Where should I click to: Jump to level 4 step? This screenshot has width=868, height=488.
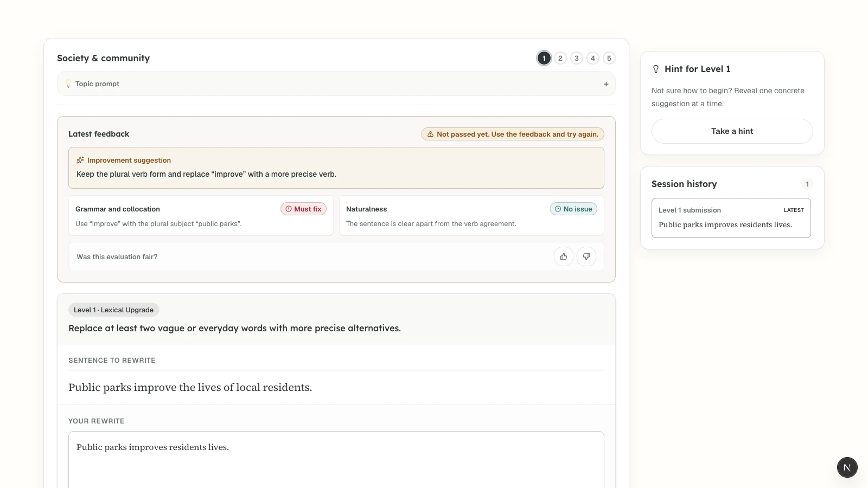pyautogui.click(x=593, y=58)
